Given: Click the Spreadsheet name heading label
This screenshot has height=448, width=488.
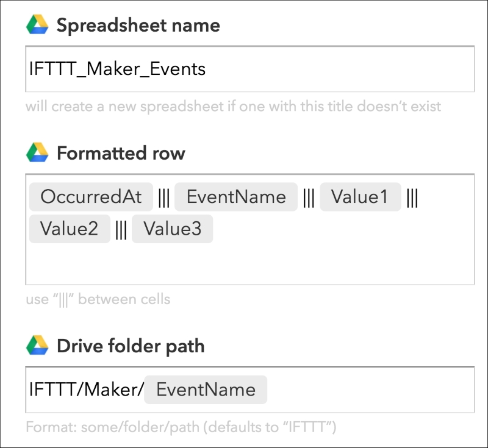Looking at the screenshot, I should click(x=138, y=26).
